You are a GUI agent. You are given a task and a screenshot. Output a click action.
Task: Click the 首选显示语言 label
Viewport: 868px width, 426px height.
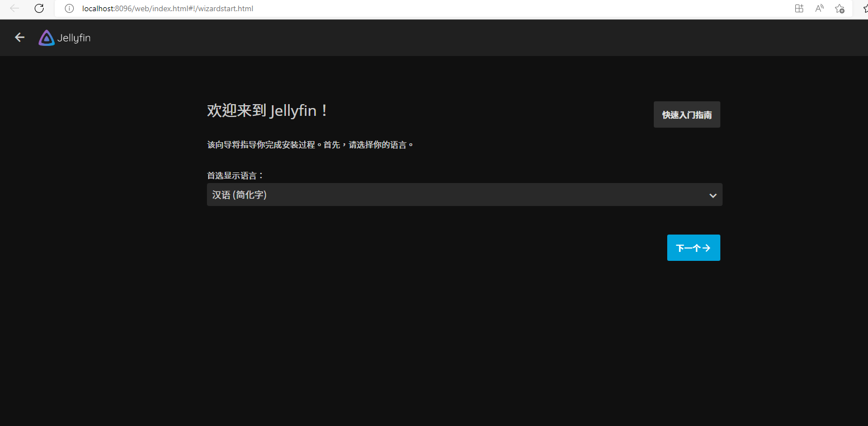pos(235,175)
